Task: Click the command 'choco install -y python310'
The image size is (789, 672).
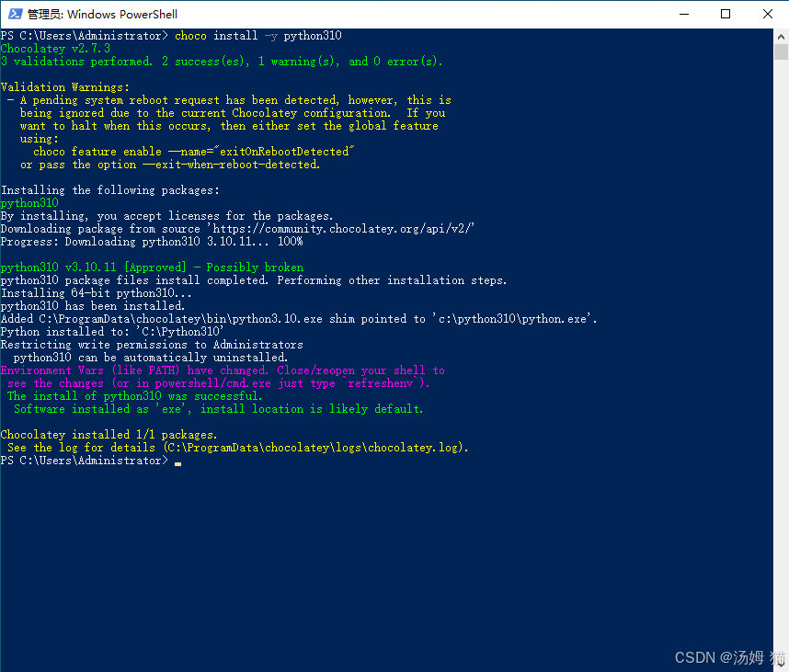Action: pos(258,36)
